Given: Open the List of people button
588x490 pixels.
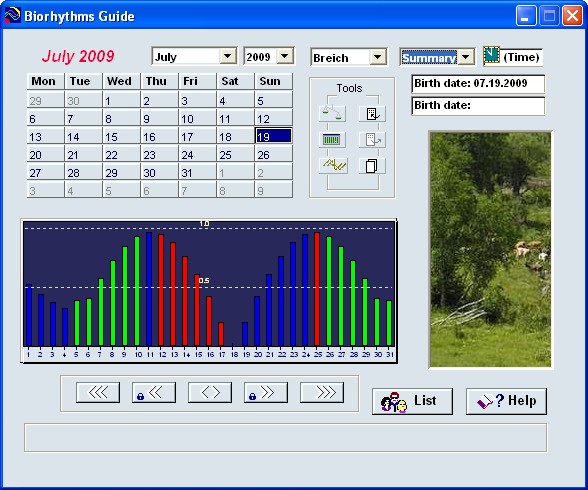Looking at the screenshot, I should [x=412, y=401].
